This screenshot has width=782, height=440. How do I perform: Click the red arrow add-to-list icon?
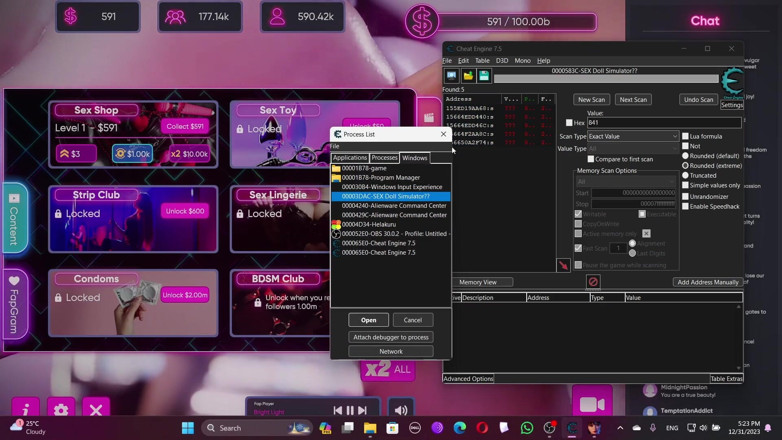(x=563, y=265)
